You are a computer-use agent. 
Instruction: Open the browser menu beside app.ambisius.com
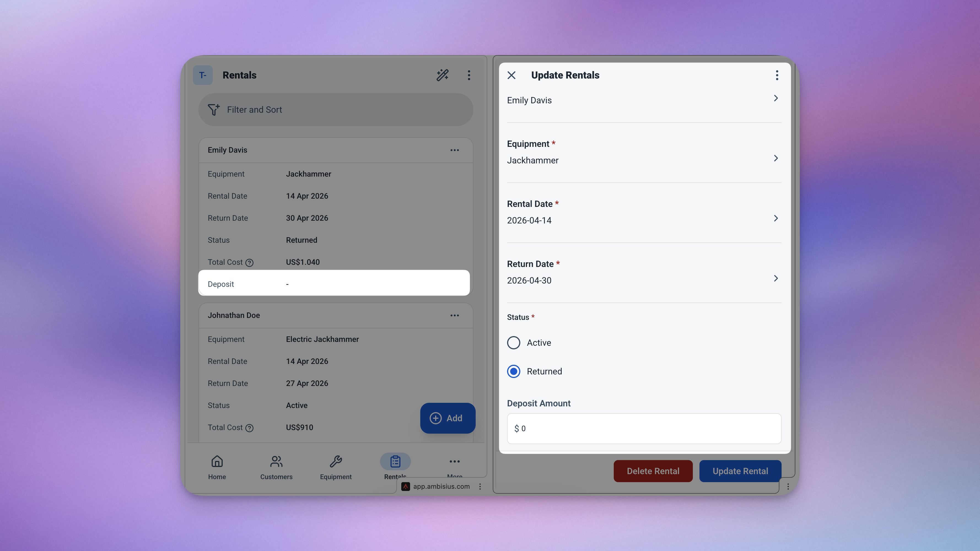pyautogui.click(x=480, y=486)
